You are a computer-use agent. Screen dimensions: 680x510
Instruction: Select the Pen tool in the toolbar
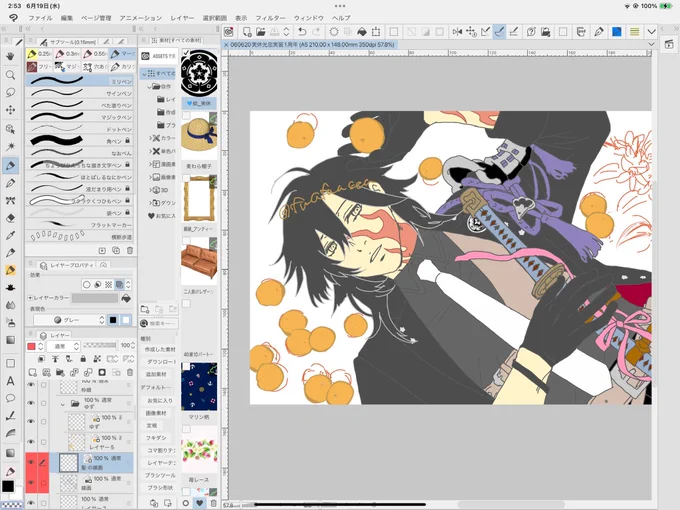(10, 165)
